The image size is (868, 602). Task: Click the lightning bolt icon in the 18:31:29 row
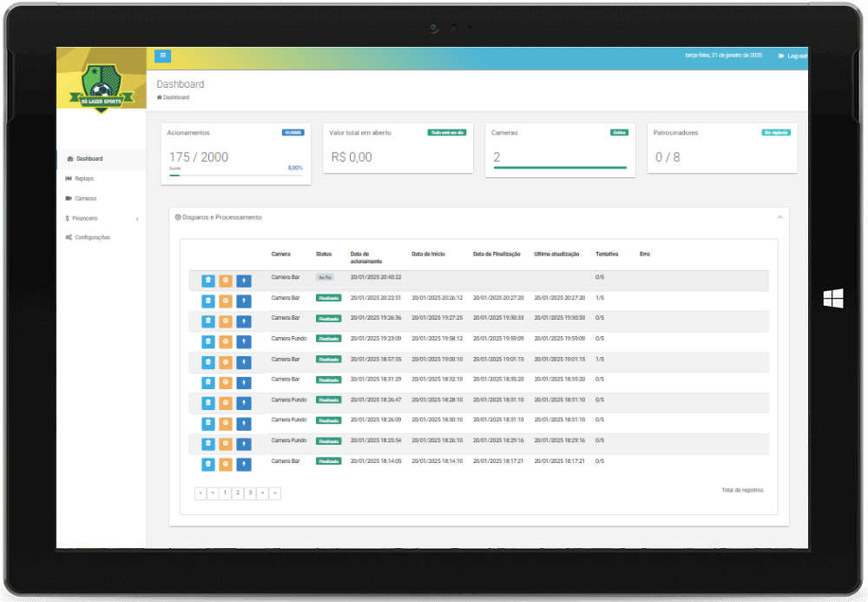point(243,382)
